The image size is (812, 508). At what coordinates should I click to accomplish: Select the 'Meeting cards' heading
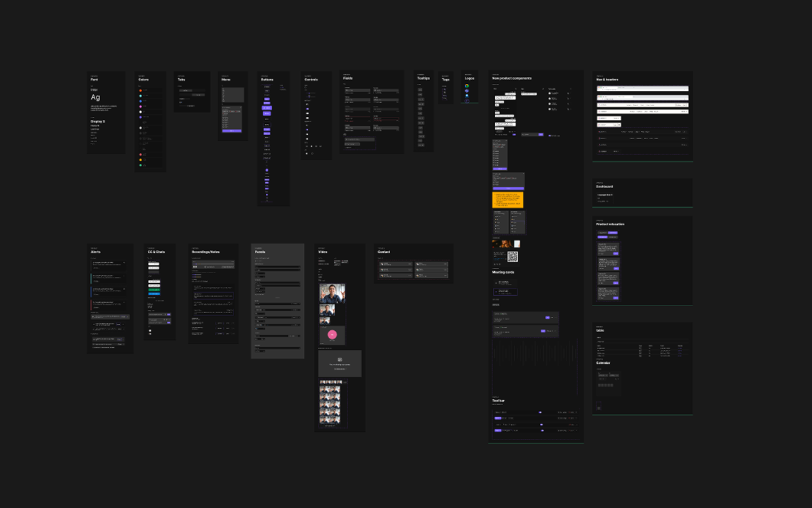point(504,272)
